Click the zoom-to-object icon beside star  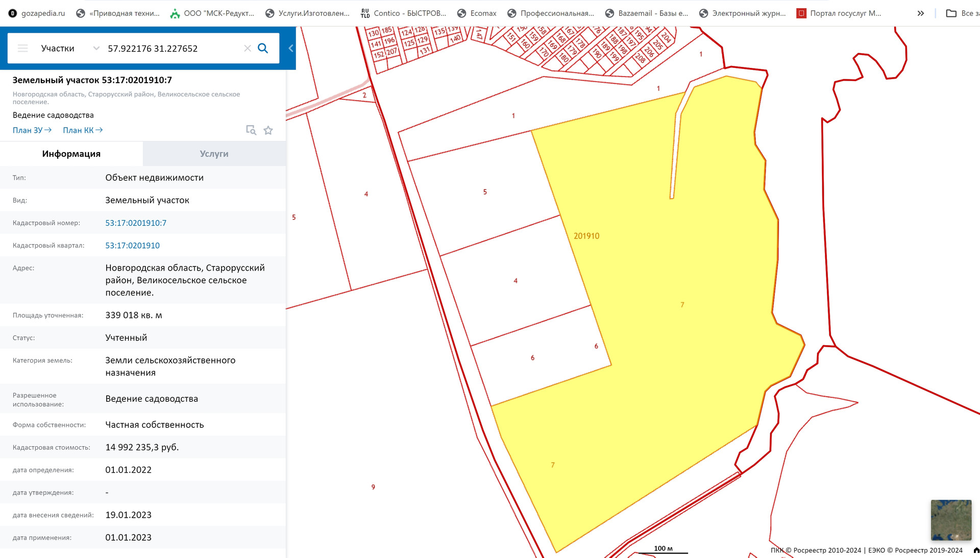pos(251,130)
